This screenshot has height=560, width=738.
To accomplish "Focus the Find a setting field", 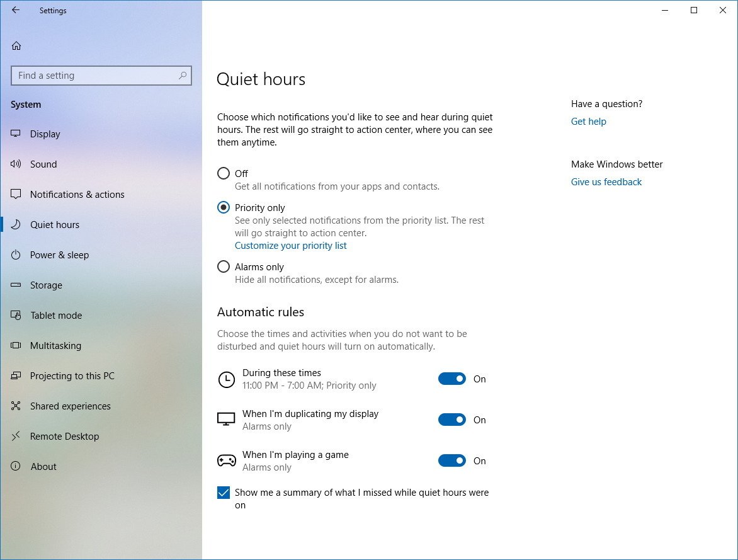I will pyautogui.click(x=94, y=76).
